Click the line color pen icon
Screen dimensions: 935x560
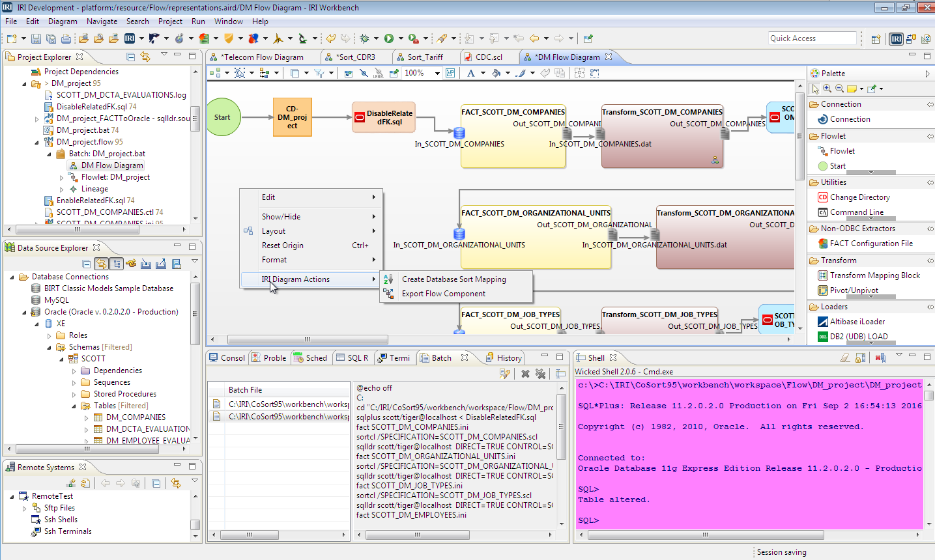521,74
